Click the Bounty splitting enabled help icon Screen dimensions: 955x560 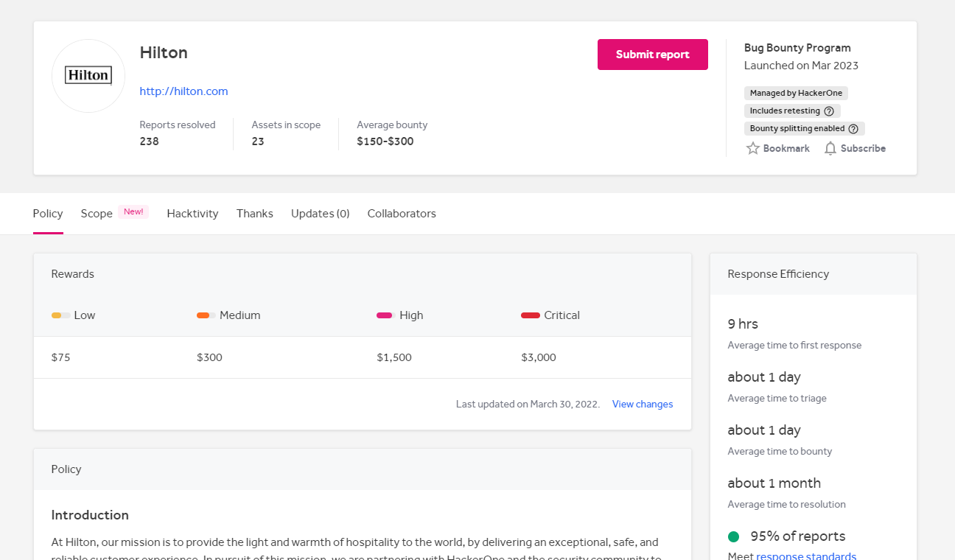(x=853, y=128)
